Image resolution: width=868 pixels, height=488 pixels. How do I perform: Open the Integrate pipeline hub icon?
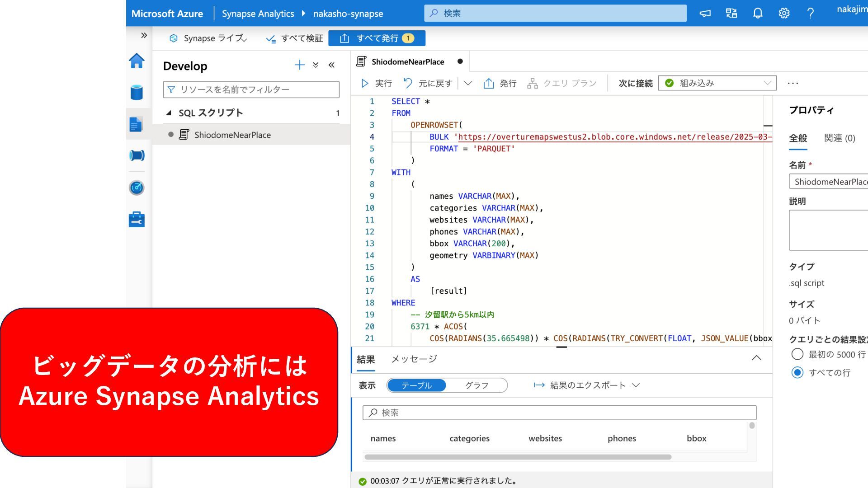(137, 155)
